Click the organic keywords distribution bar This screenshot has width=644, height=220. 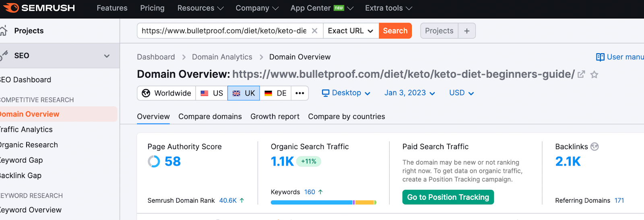click(323, 202)
